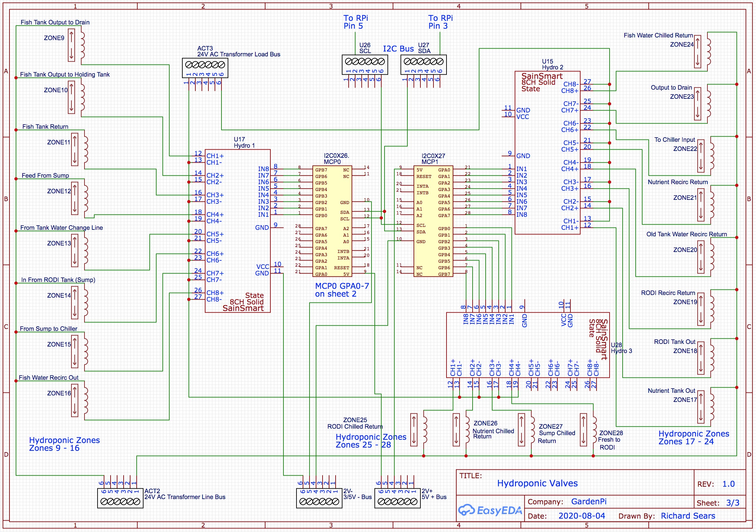Click the 'Richard Sears' drawn-by name
The width and height of the screenshot is (756, 532).
(688, 516)
